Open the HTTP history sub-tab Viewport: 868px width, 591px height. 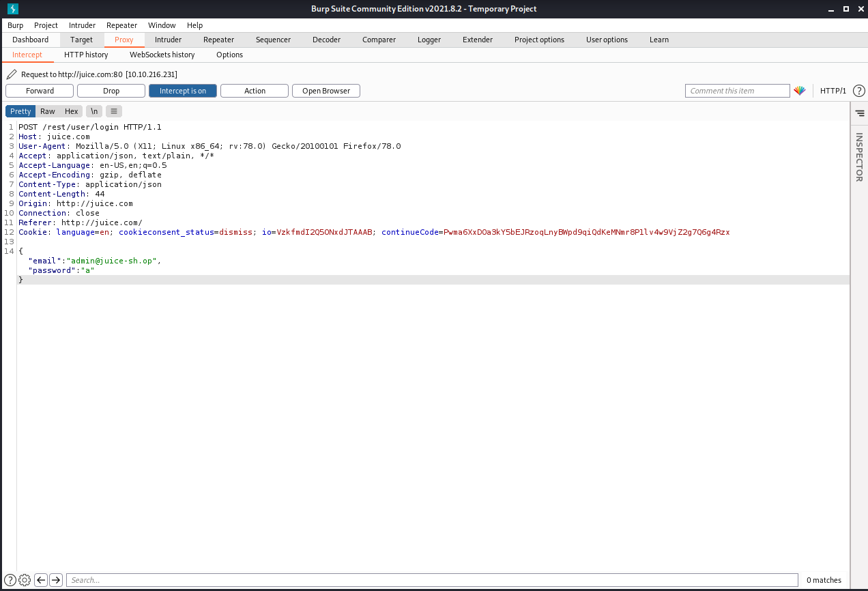click(86, 55)
